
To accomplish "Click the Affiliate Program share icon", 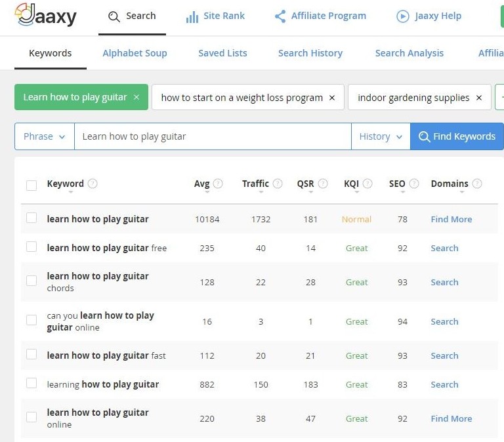I will coord(280,16).
